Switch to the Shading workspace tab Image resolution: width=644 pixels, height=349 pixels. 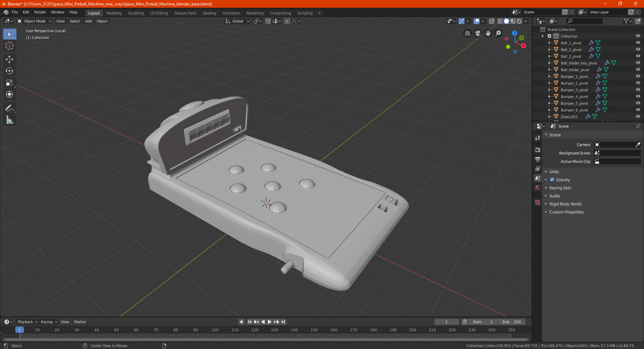click(209, 13)
